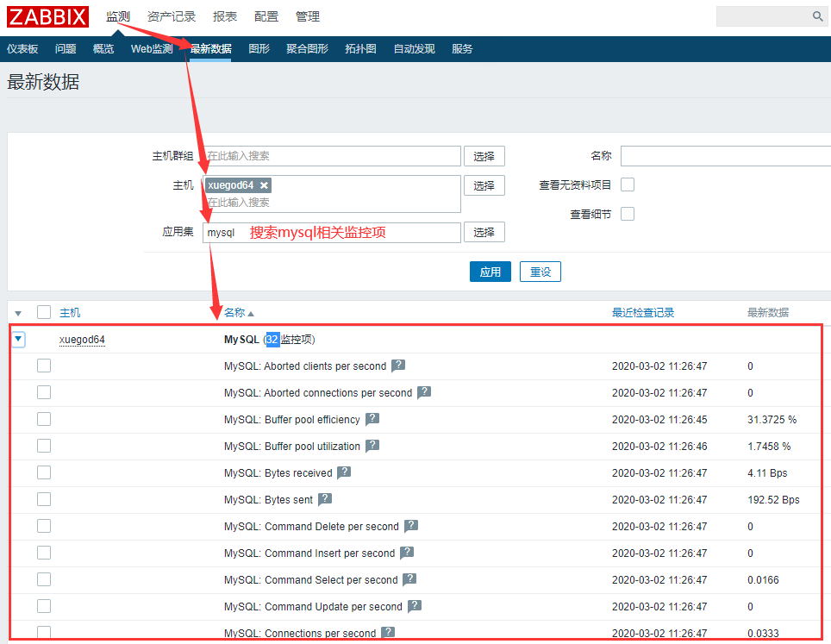Check the Command Insert per second row

tap(44, 553)
